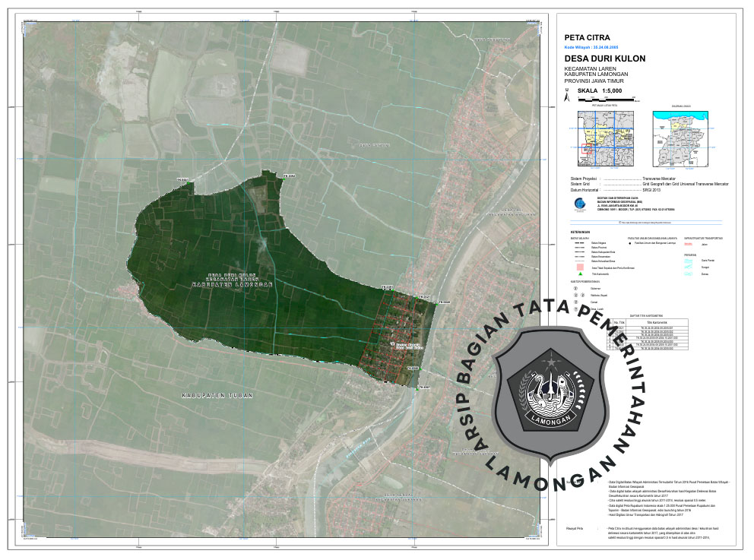Click the Sungai river symbol in legend

tap(689, 267)
